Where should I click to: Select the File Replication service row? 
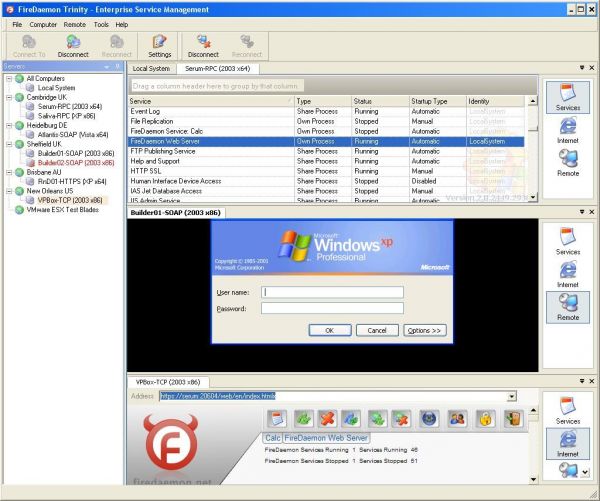tap(326, 121)
